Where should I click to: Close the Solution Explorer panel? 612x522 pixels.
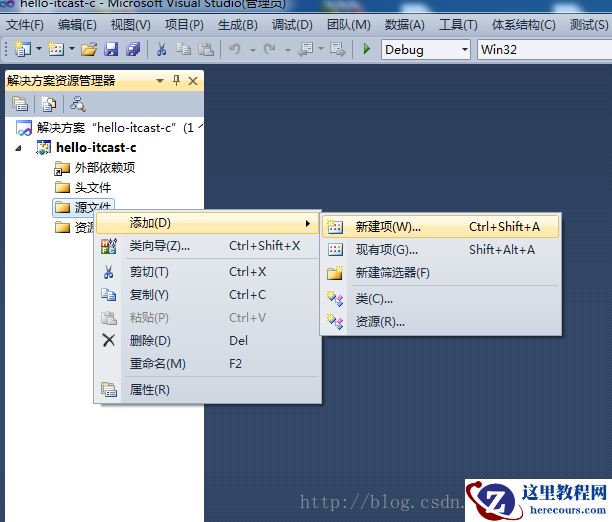pyautogui.click(x=193, y=81)
